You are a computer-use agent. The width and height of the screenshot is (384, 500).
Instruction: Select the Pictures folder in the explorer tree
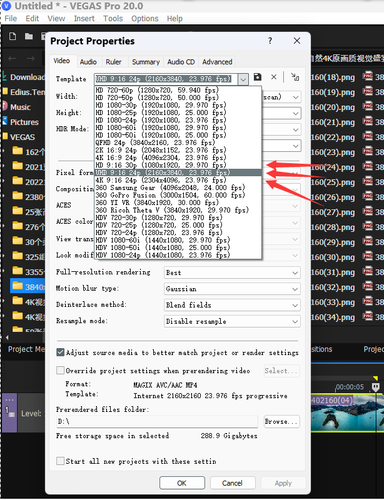(x=24, y=122)
